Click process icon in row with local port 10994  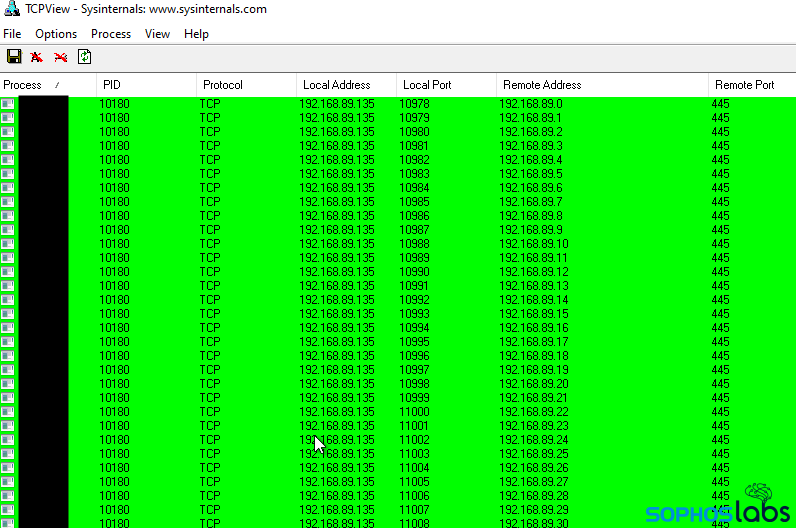point(8,328)
